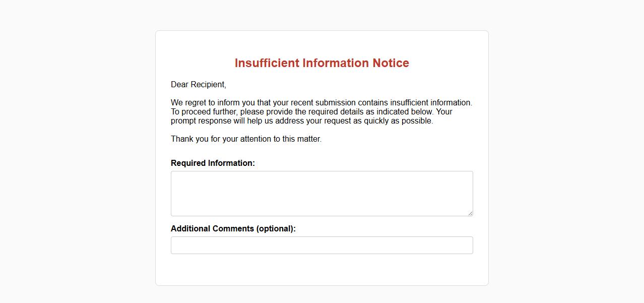Image resolution: width=644 pixels, height=303 pixels.
Task: Click the 'Dear Recipient,' greeting text
Action: (x=199, y=85)
